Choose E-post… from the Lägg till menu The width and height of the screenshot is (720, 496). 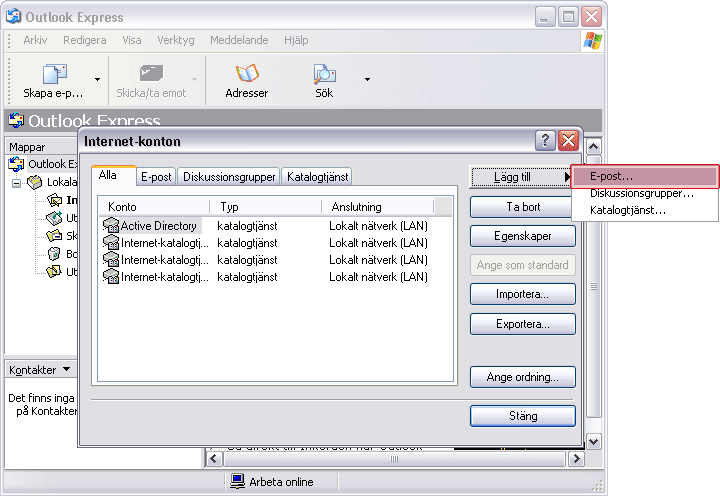[644, 176]
